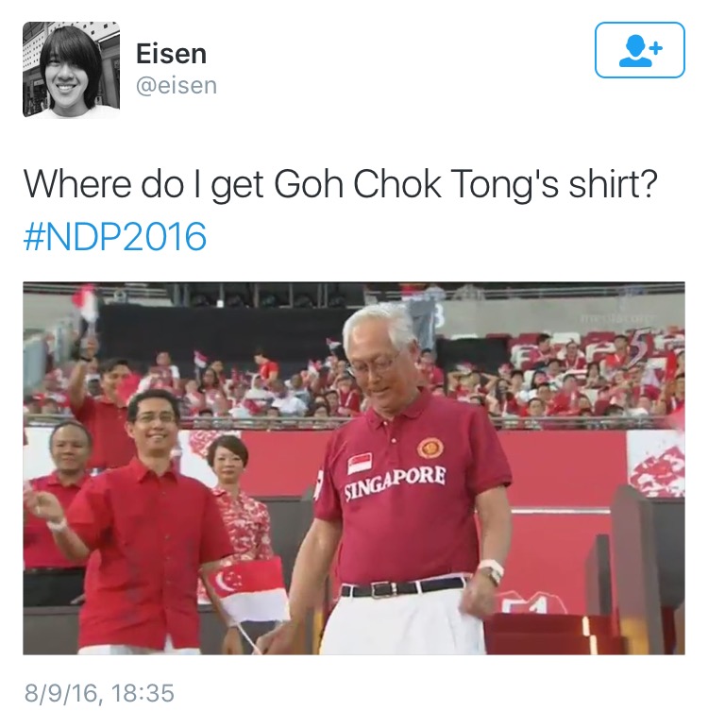Viewport: 708px width, 728px height.
Task: Click the plus sign in the follow icon
Action: (x=655, y=47)
